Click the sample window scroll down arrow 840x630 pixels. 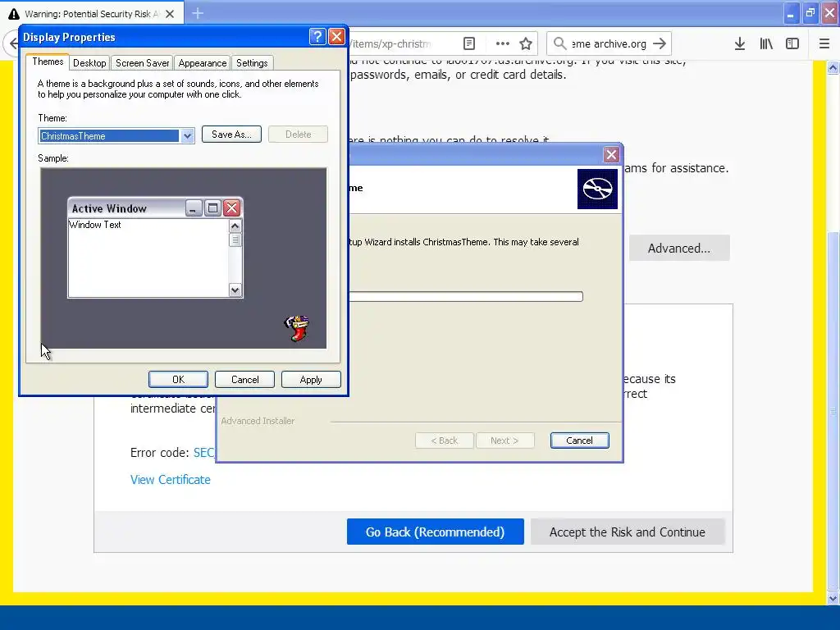tap(235, 290)
